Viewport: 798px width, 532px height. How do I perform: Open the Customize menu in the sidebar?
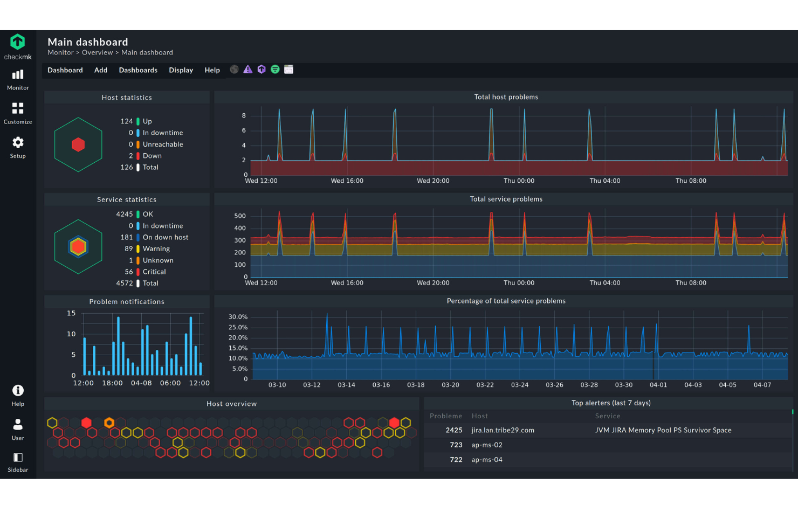pos(18,113)
